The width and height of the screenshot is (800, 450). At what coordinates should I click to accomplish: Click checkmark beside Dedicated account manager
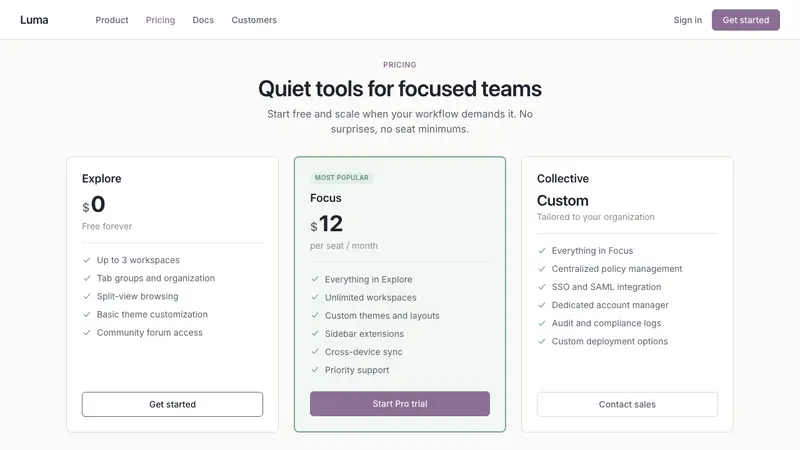point(542,305)
